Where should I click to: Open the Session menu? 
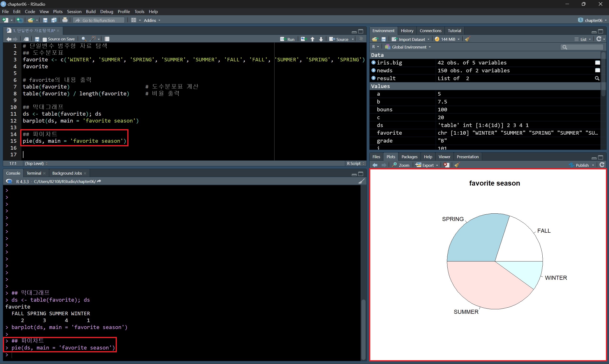pos(74,11)
